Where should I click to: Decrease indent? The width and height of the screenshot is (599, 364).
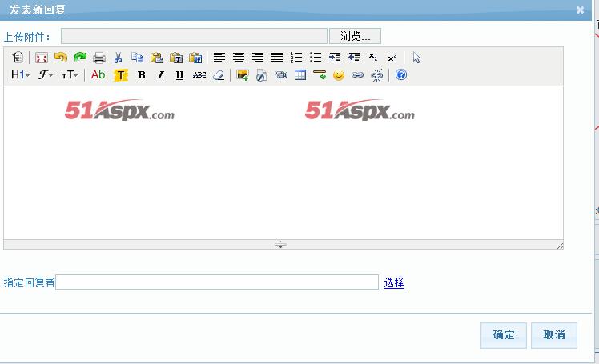pos(354,58)
